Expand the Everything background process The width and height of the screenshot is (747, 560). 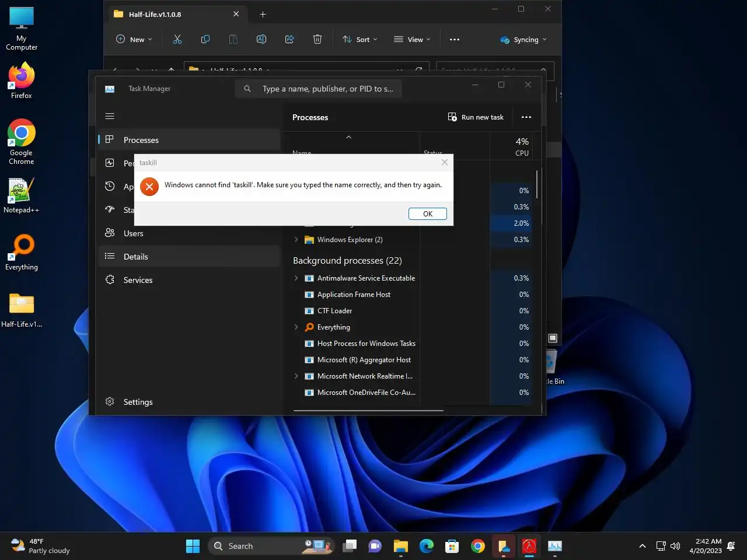[x=296, y=327]
